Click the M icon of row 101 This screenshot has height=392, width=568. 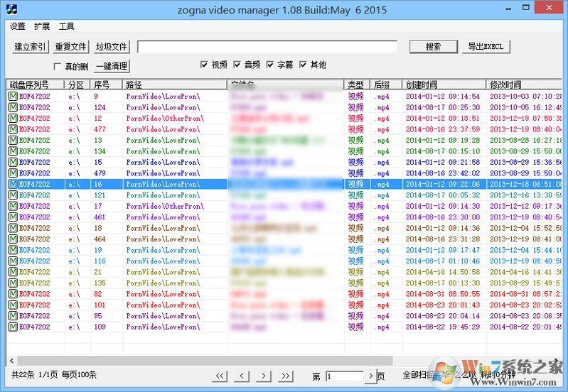13,305
